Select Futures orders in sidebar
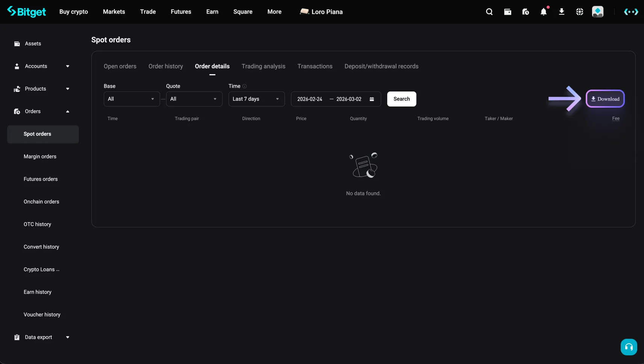 pyautogui.click(x=41, y=179)
